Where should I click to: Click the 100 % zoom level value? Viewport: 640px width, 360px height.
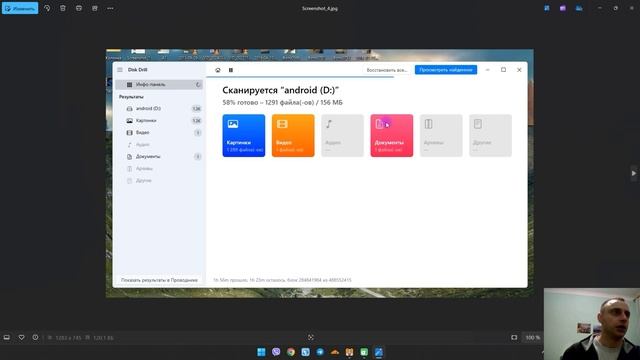(x=532, y=338)
